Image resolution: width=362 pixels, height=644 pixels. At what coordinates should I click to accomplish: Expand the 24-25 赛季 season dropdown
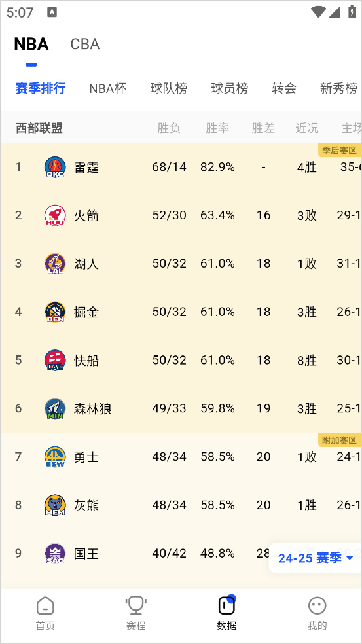[x=315, y=558]
